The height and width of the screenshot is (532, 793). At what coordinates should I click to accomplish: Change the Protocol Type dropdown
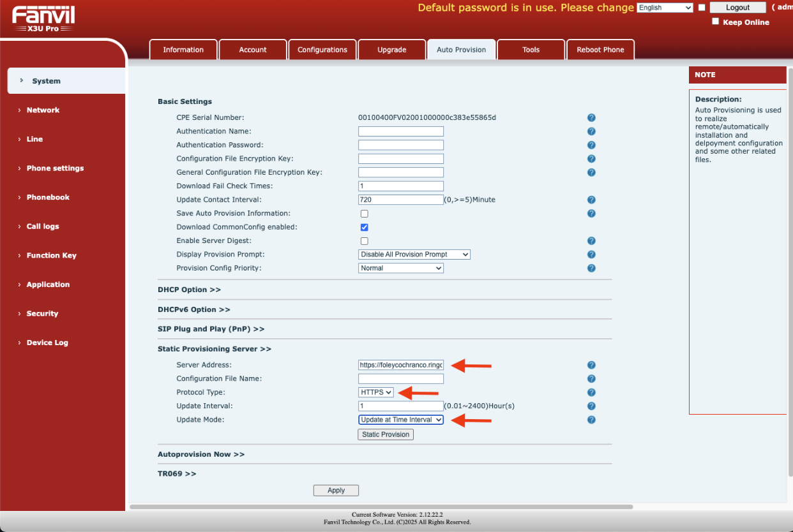point(375,392)
